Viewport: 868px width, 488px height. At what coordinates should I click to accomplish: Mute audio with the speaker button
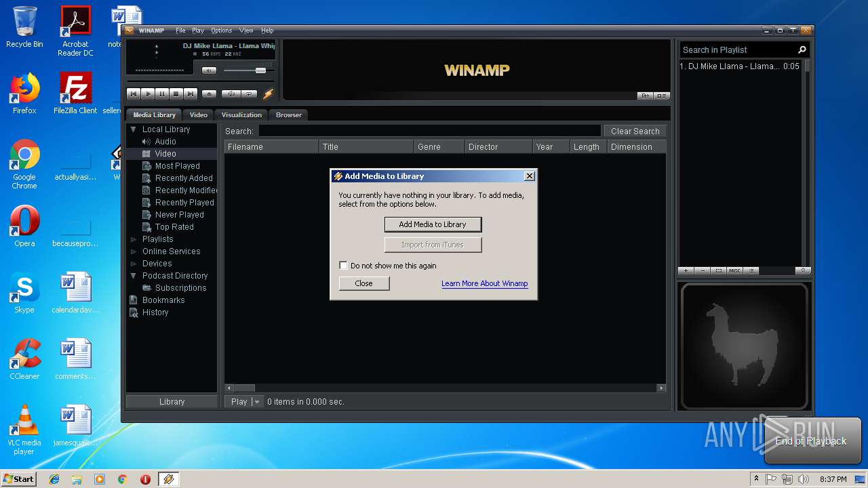[210, 70]
